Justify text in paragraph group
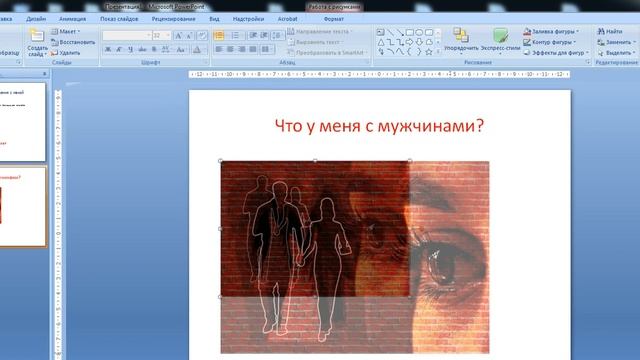 (x=253, y=49)
